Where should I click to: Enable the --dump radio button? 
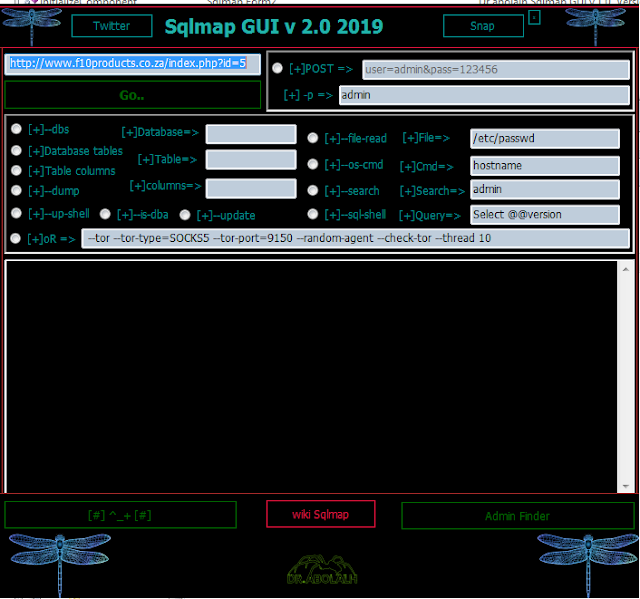coord(17,190)
